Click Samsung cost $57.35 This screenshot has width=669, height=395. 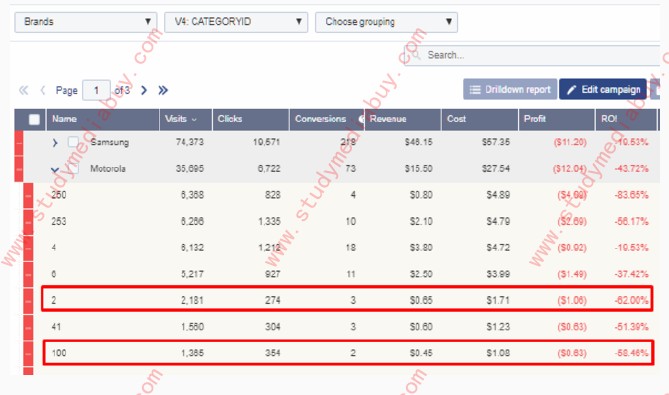tap(496, 142)
